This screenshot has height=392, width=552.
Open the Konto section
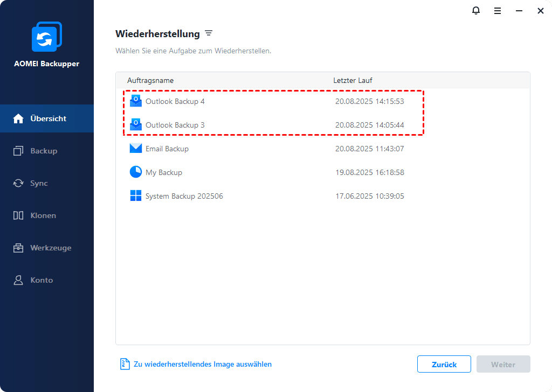pos(47,280)
